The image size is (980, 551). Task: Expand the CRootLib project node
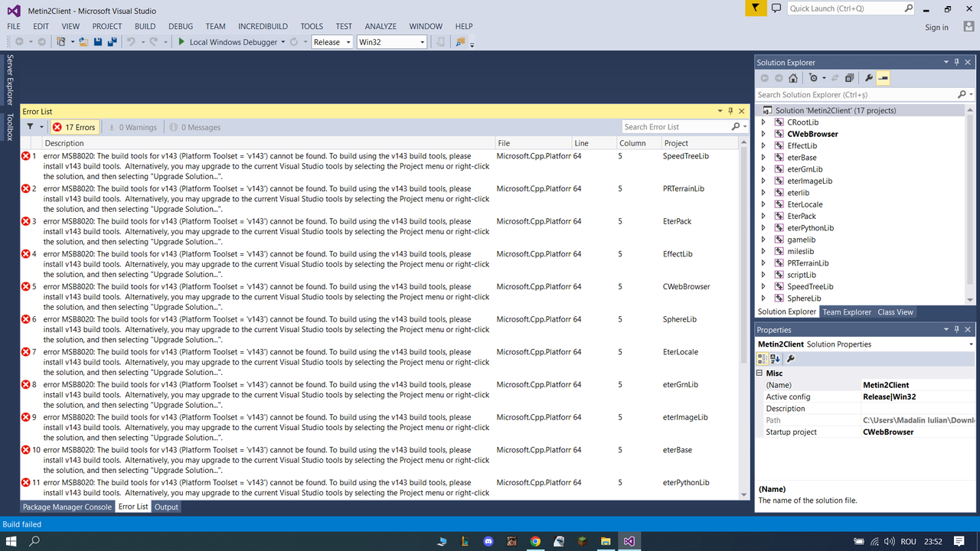click(763, 122)
